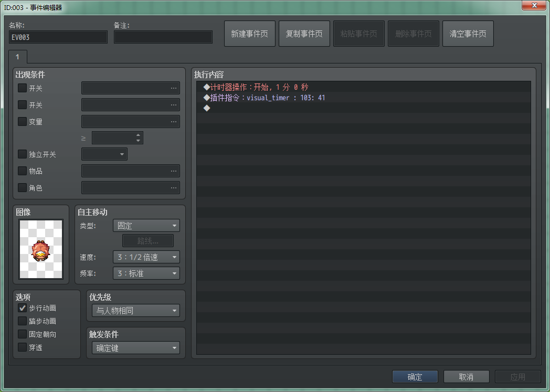Open the 触发条件 dropdown 确定键

pyautogui.click(x=136, y=348)
